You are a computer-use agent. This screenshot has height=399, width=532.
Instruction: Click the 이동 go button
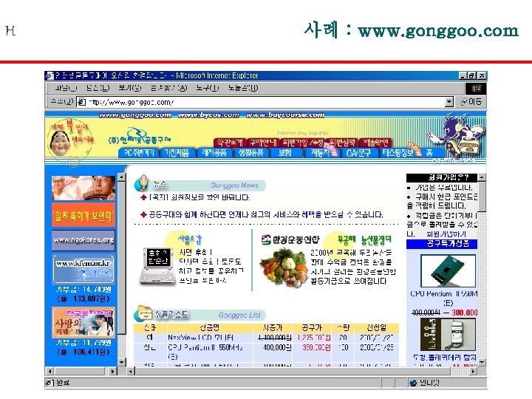471,101
